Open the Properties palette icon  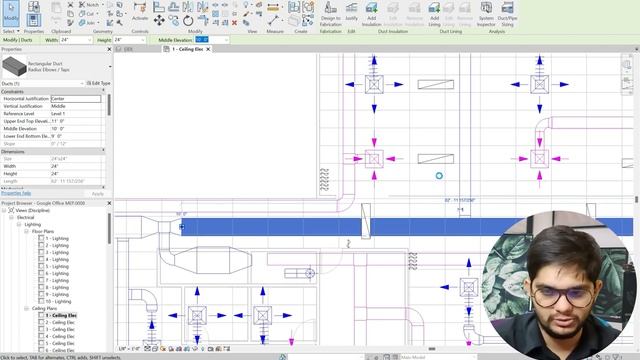click(34, 20)
